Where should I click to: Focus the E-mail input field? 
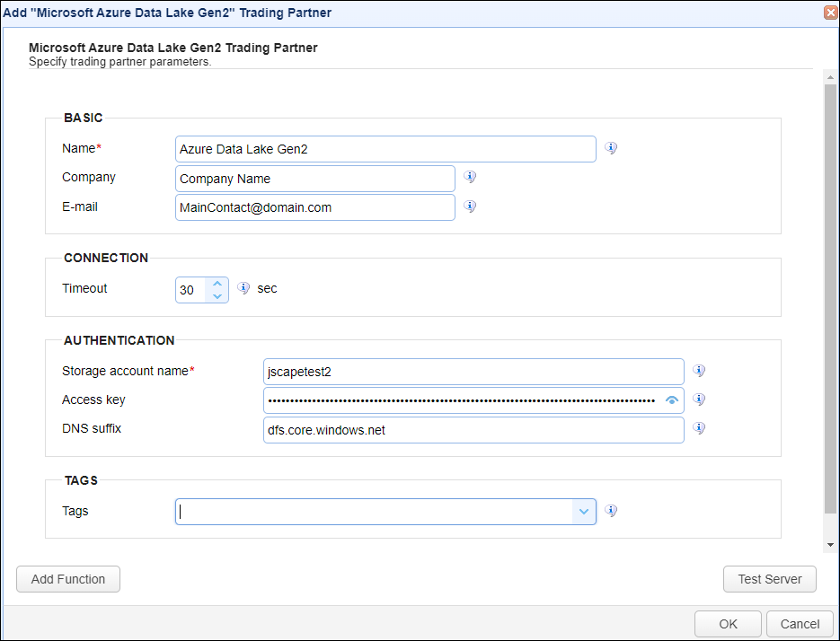[x=315, y=207]
